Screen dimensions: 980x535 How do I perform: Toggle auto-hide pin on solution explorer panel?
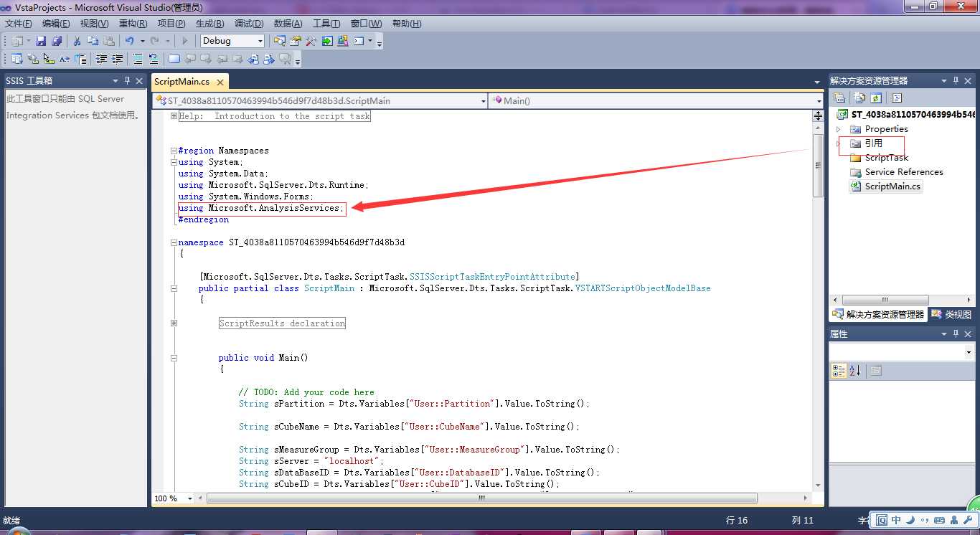click(x=956, y=80)
